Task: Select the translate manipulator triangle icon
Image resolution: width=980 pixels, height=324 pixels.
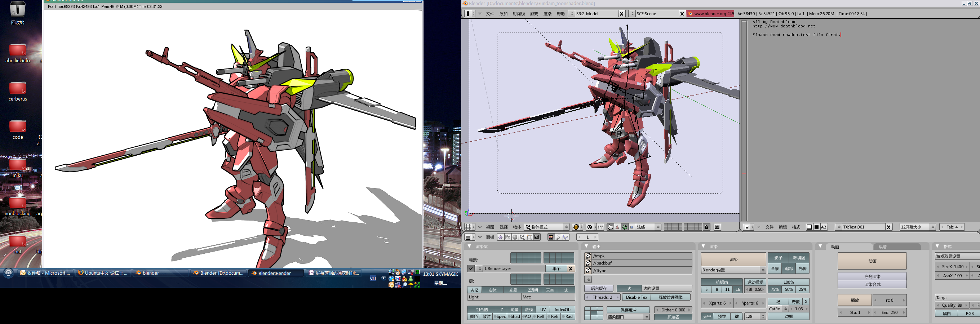Action: (x=617, y=227)
